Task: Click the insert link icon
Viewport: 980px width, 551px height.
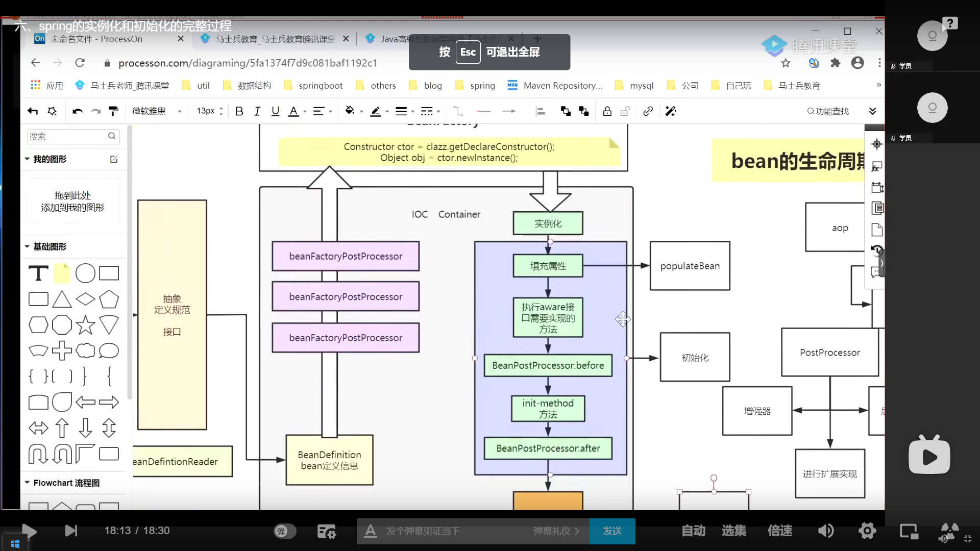Action: pyautogui.click(x=648, y=111)
